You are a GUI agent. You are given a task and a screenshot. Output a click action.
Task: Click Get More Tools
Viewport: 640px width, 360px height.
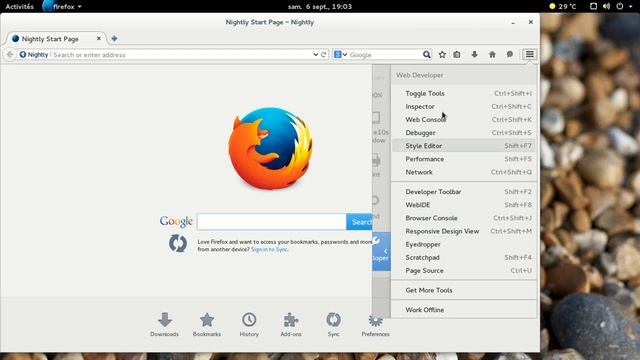pyautogui.click(x=464, y=290)
